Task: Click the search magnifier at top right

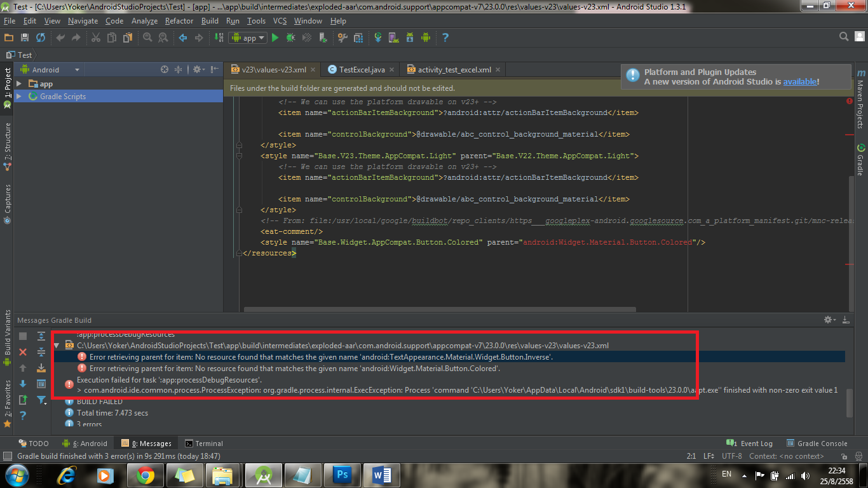Action: coord(844,37)
